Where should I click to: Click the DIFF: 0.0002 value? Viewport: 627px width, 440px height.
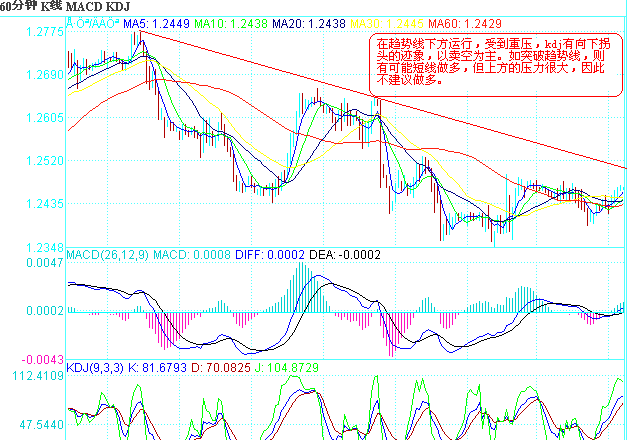270,255
